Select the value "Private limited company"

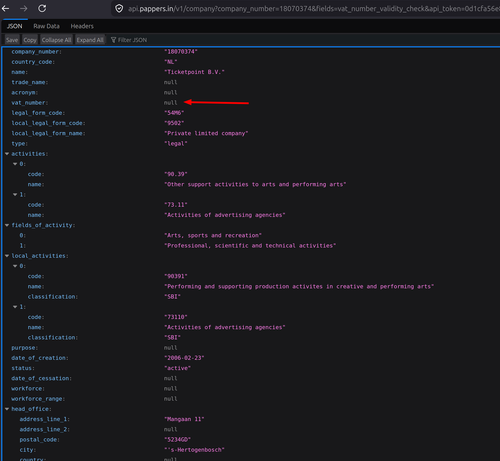[x=206, y=133]
